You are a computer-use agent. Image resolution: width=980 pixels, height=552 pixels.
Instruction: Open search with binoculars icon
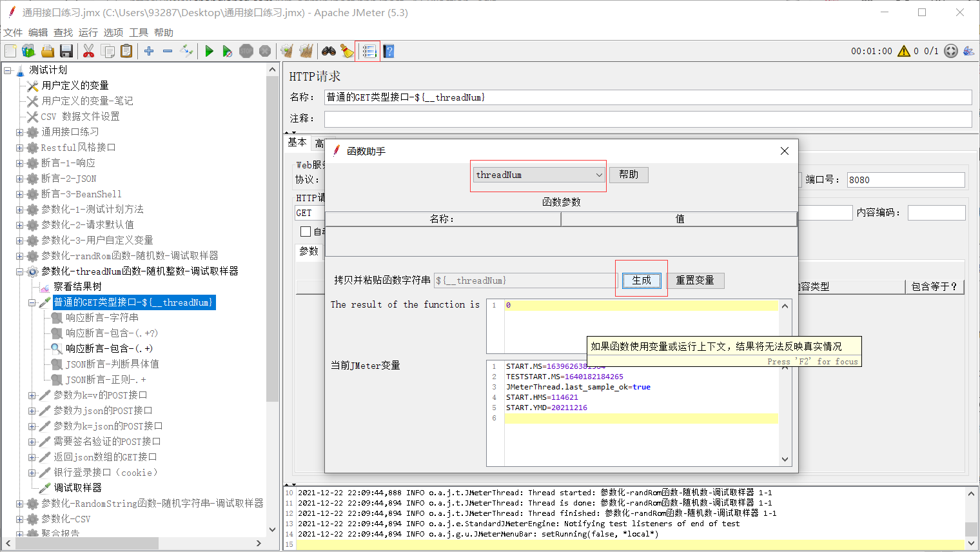tap(329, 51)
